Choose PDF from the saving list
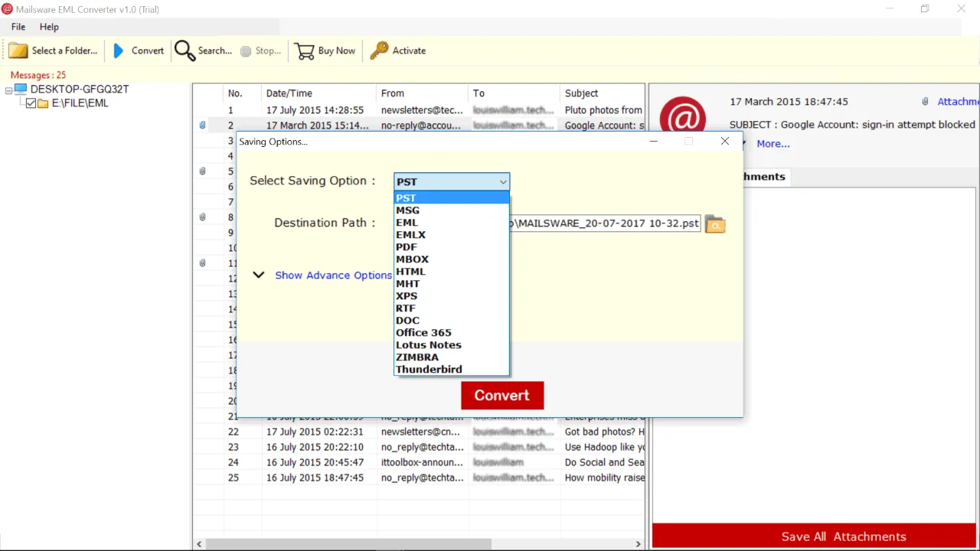980x551 pixels. click(452, 247)
